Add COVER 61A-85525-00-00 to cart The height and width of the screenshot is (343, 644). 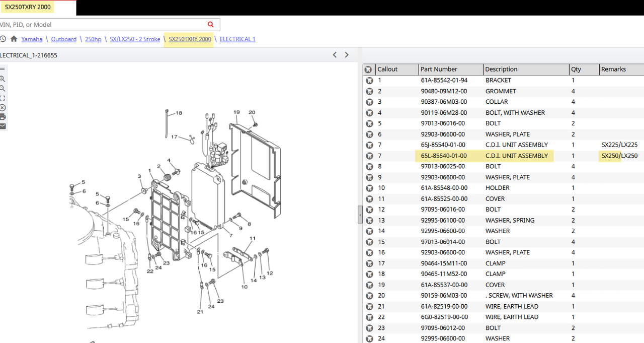pos(369,199)
